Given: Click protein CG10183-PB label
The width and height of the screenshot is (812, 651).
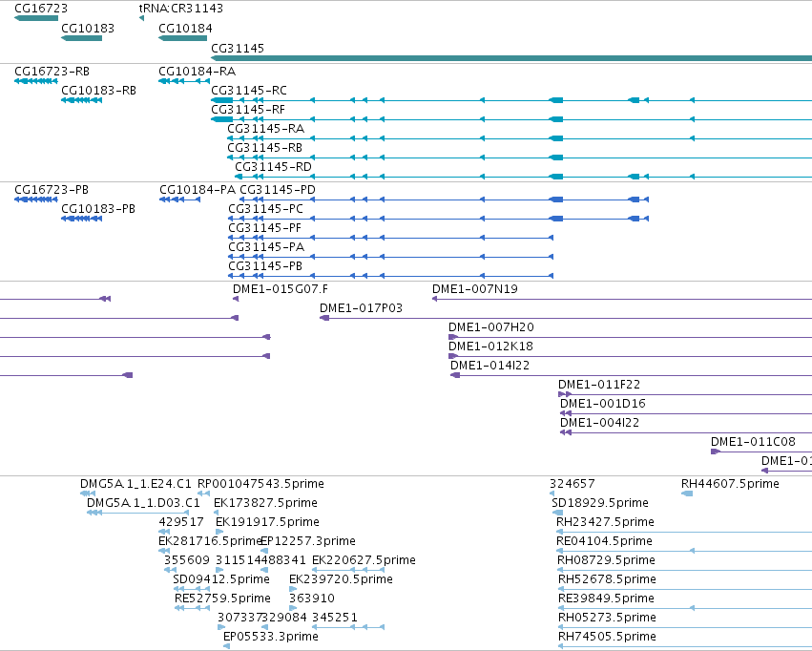Looking at the screenshot, I should [x=98, y=209].
